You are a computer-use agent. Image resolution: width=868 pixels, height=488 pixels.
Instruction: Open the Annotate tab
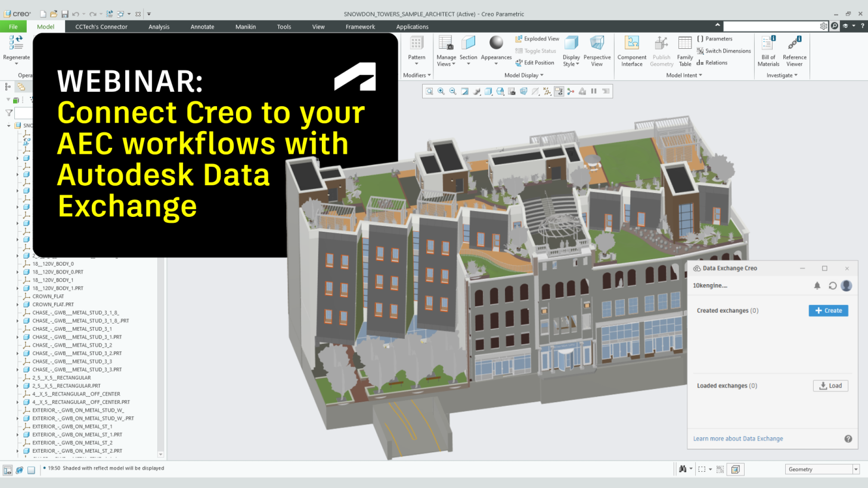(x=202, y=26)
